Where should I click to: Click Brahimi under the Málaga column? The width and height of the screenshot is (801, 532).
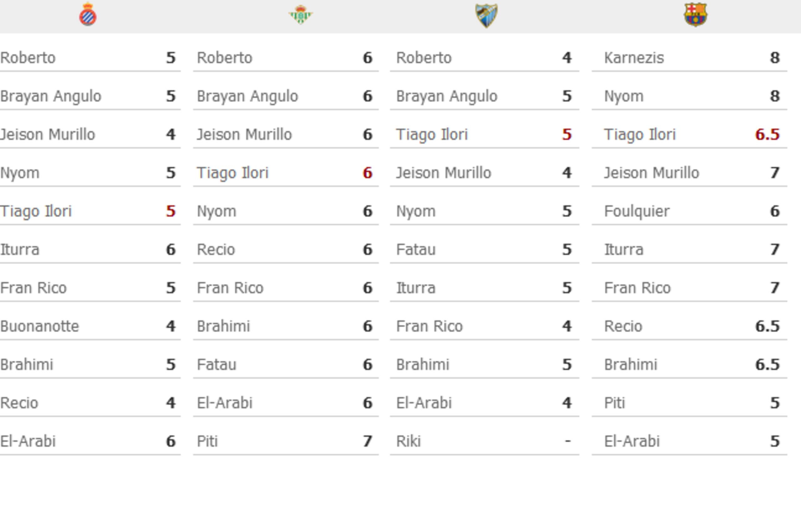(x=423, y=365)
